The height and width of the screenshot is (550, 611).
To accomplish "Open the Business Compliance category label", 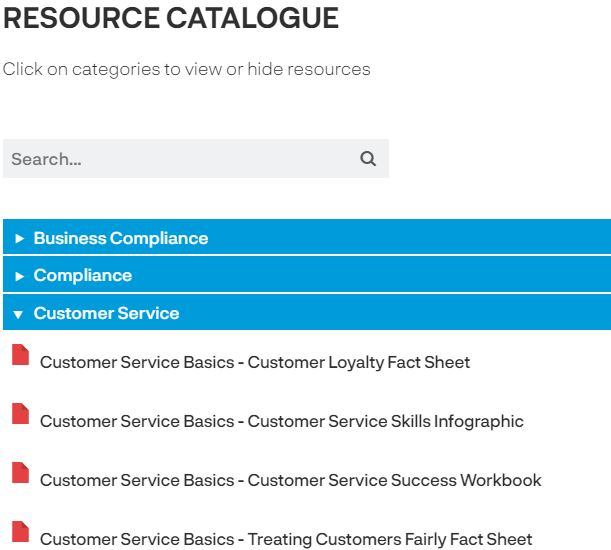I will (x=121, y=238).
